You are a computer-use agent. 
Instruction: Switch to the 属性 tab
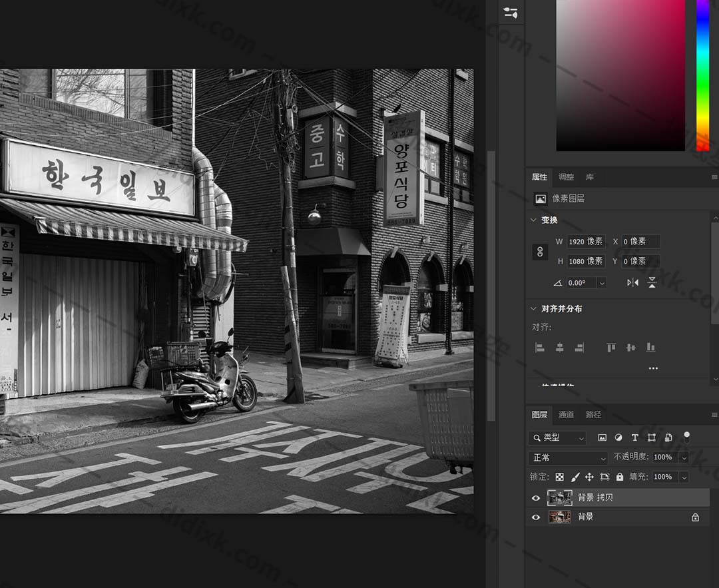[539, 177]
